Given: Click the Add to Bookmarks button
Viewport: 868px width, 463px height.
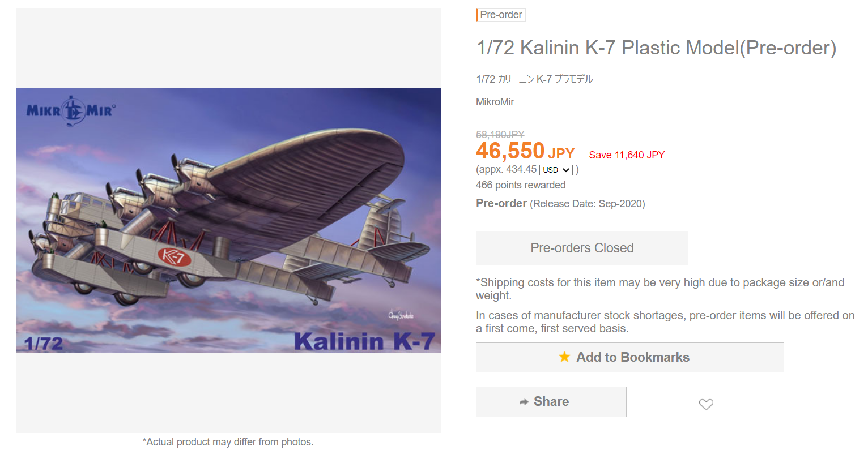Looking at the screenshot, I should (x=629, y=357).
